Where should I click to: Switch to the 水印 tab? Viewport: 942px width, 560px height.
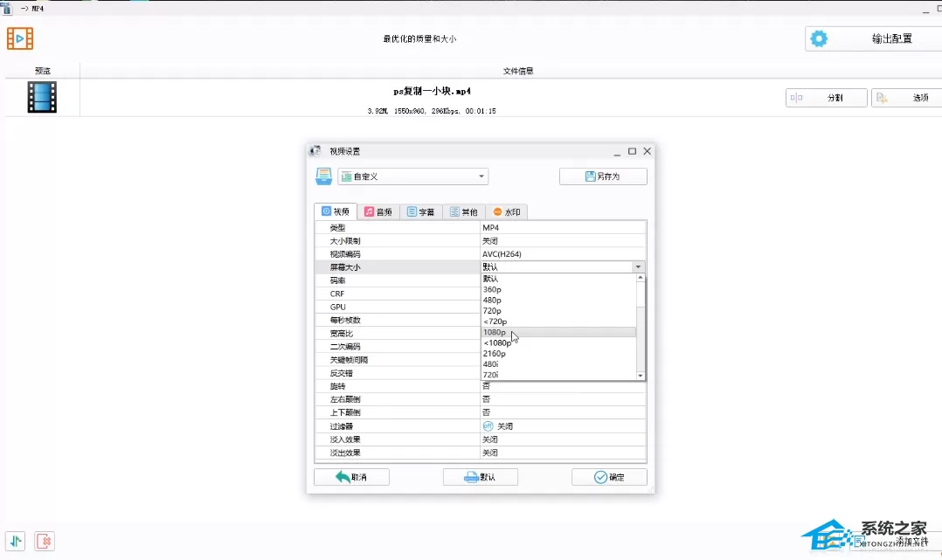pyautogui.click(x=507, y=211)
